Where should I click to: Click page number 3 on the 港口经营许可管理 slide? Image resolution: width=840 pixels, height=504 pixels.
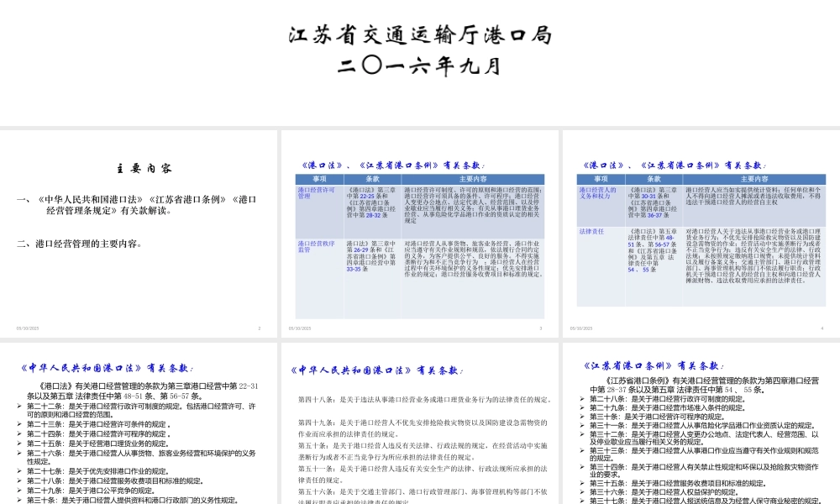point(540,328)
